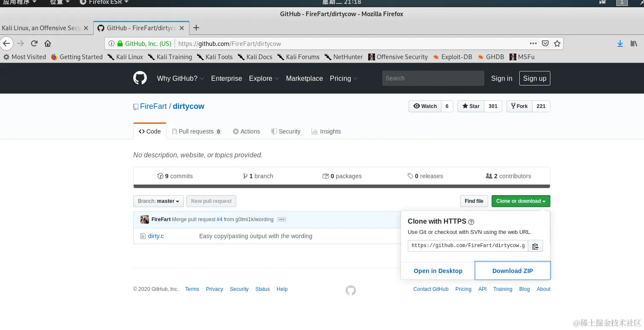Image resolution: width=644 pixels, height=330 pixels.
Task: Reload the page with the refresh icon
Action: coord(34,43)
